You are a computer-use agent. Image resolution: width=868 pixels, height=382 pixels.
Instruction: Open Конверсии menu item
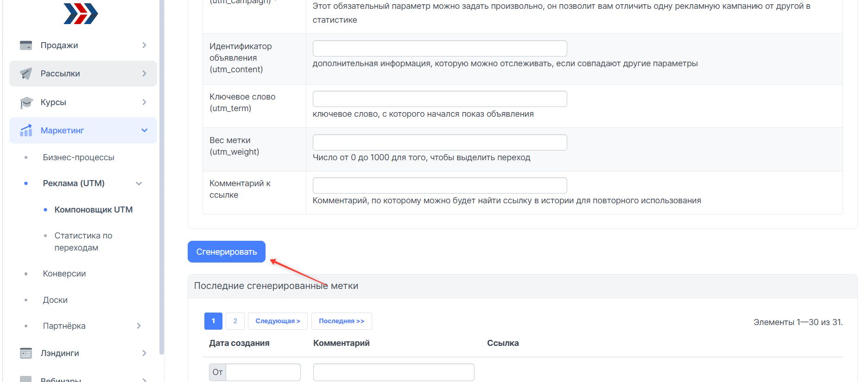click(64, 274)
